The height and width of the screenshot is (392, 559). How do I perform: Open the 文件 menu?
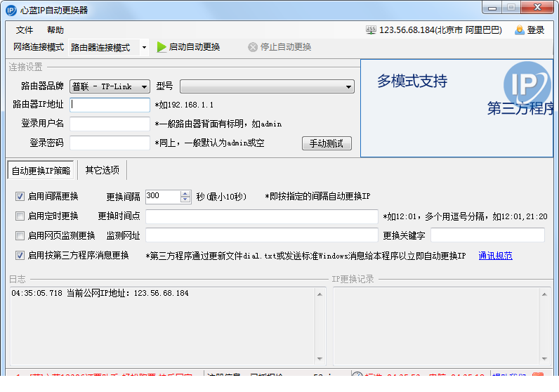(x=25, y=30)
